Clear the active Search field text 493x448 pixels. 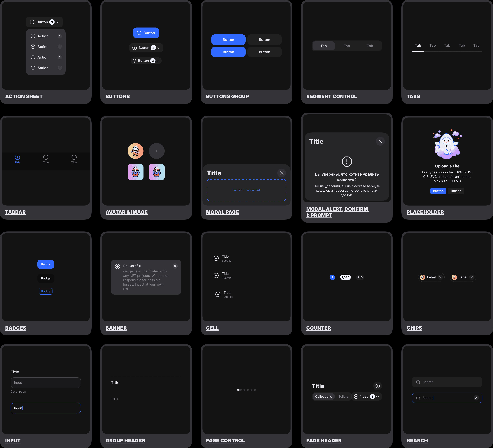click(x=476, y=398)
